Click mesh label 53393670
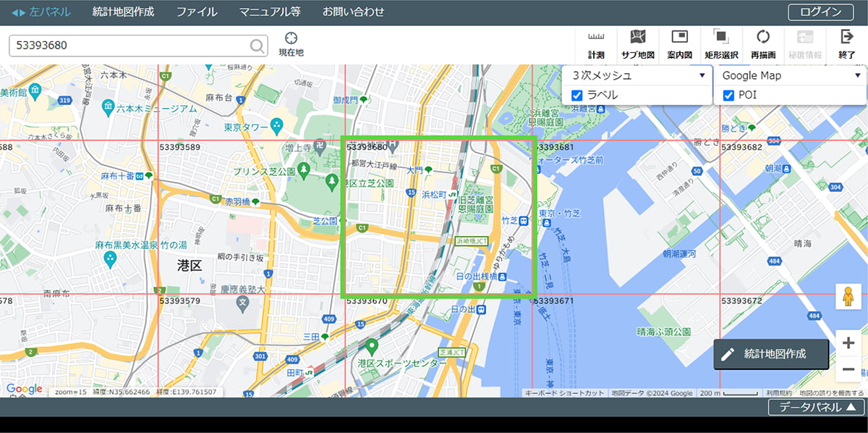Screen dimensions: 868x433 point(367,300)
